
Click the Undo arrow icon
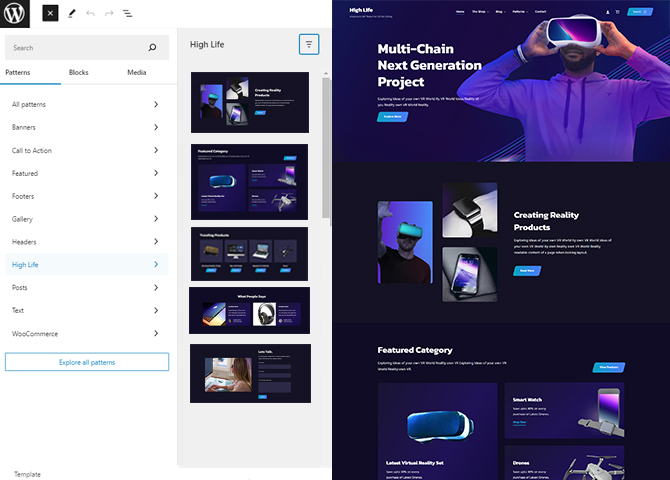click(91, 14)
